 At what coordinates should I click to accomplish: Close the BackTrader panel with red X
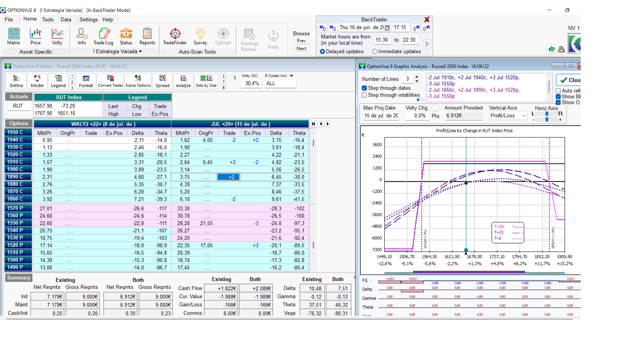(427, 19)
